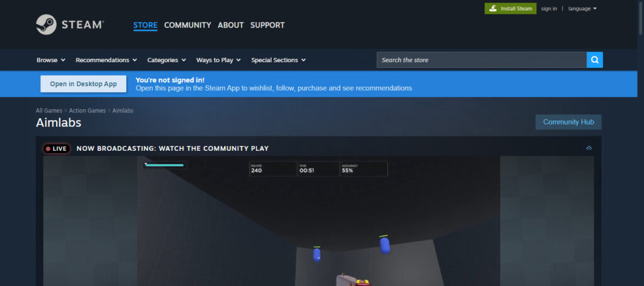Click the sign in link
This screenshot has height=286, width=644.
[549, 9]
